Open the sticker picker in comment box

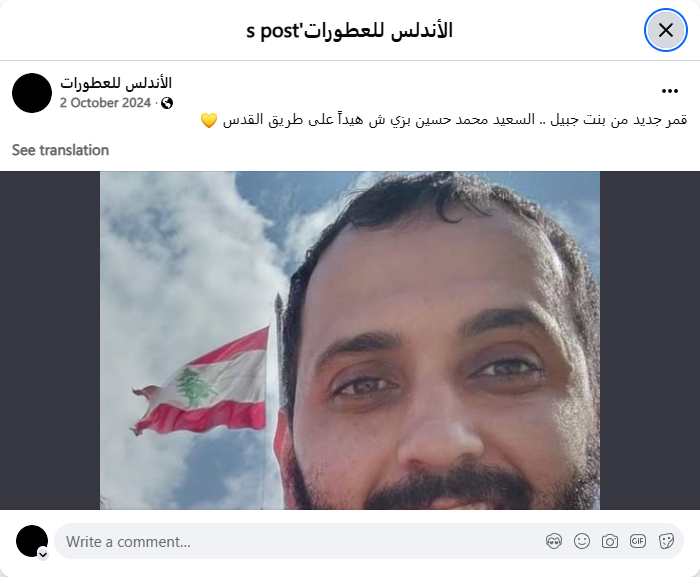666,541
